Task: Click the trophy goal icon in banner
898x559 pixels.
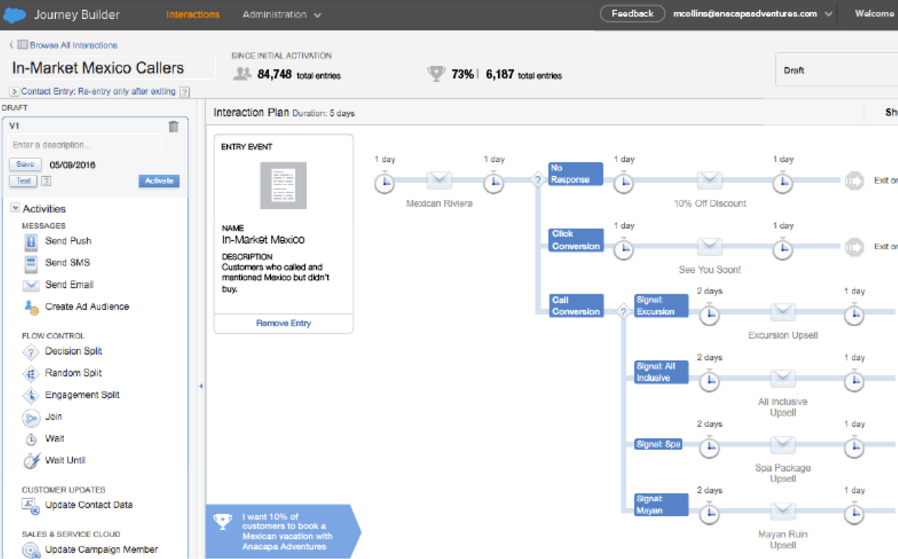Action: coord(222,521)
